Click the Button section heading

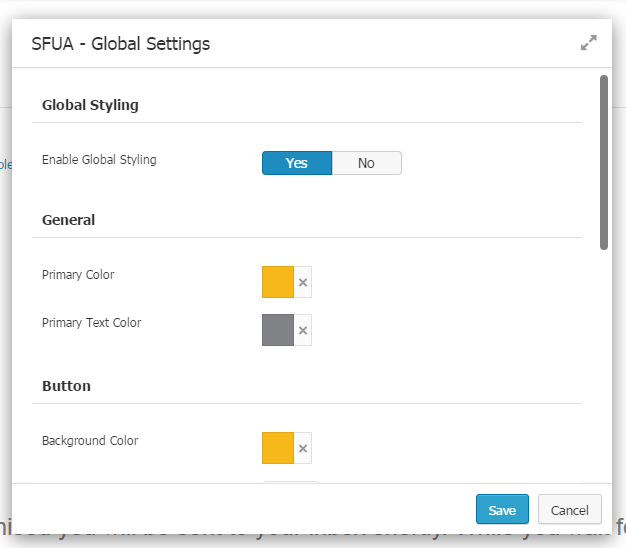(x=66, y=386)
